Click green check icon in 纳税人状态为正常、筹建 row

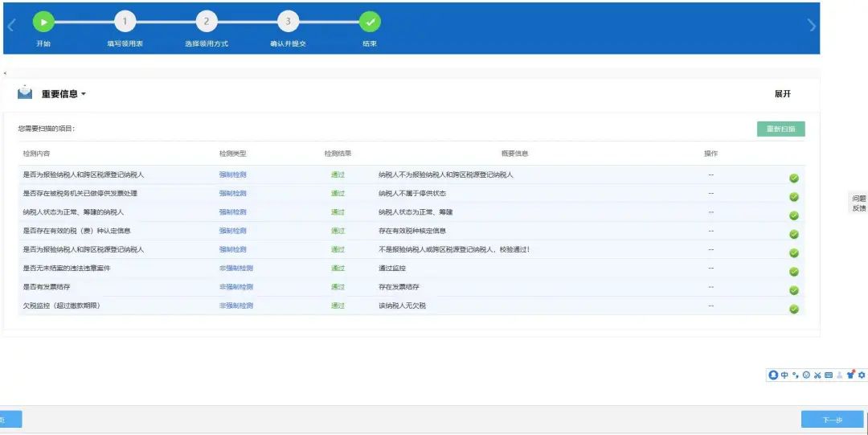[x=794, y=215]
